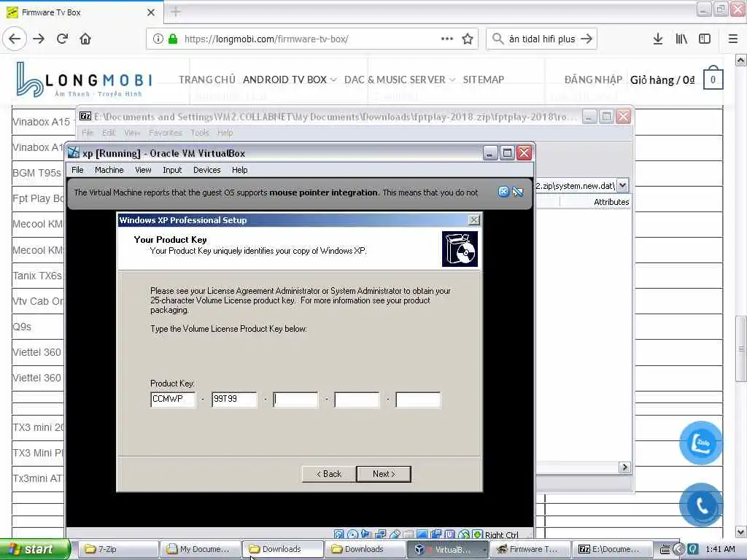The image size is (747, 560).
Task: Open the Firefox hamburger menu
Action: (x=733, y=39)
